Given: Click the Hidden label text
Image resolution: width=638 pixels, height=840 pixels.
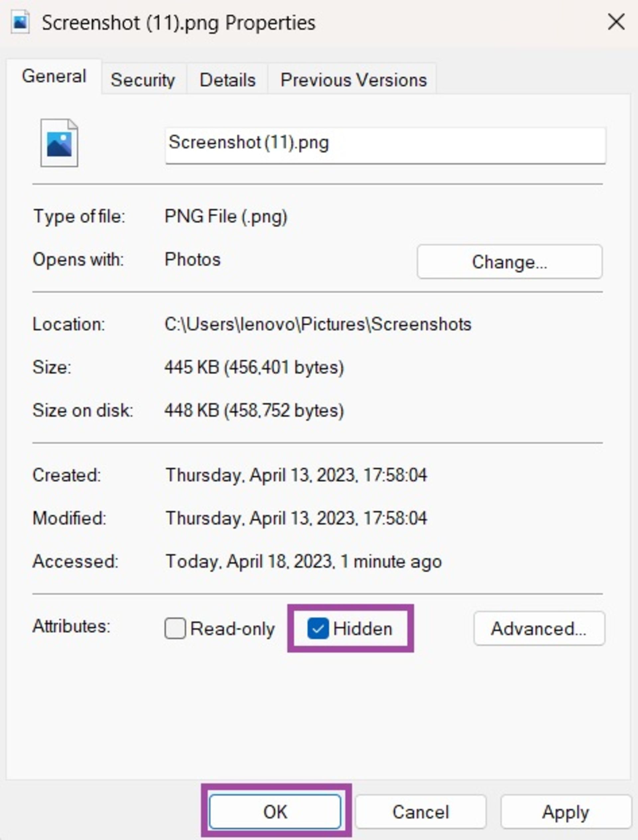Looking at the screenshot, I should click(363, 629).
